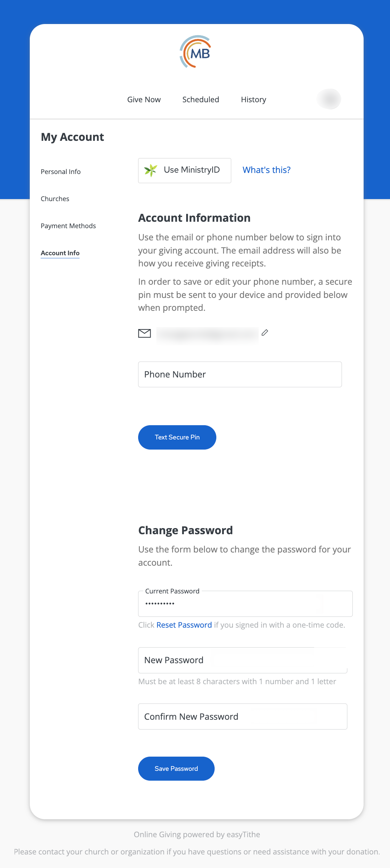
Task: Follow the Reset Password link
Action: (x=184, y=625)
